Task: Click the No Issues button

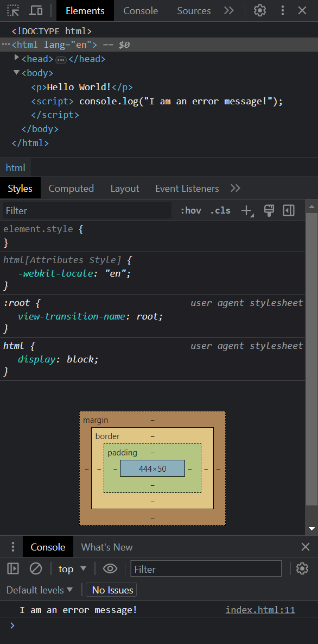Action: (x=111, y=590)
